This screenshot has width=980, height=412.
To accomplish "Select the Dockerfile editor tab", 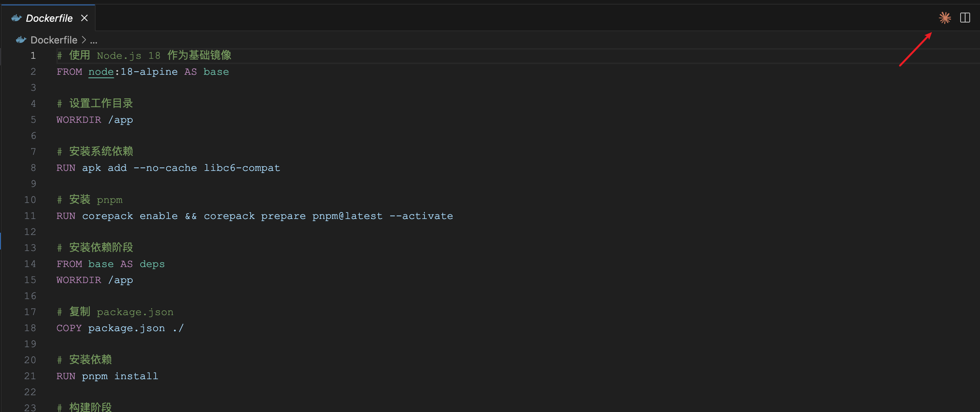I will [x=48, y=18].
